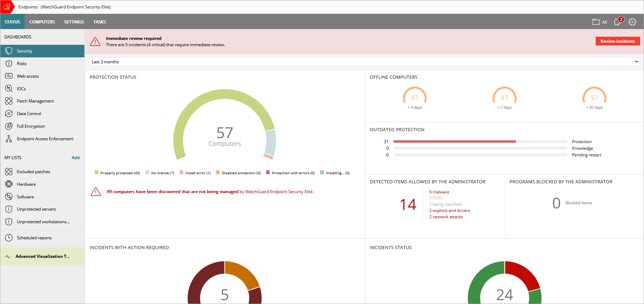Image resolution: width=644 pixels, height=304 pixels.
Task: Open the Security dashboard shield icon
Action: tap(9, 51)
